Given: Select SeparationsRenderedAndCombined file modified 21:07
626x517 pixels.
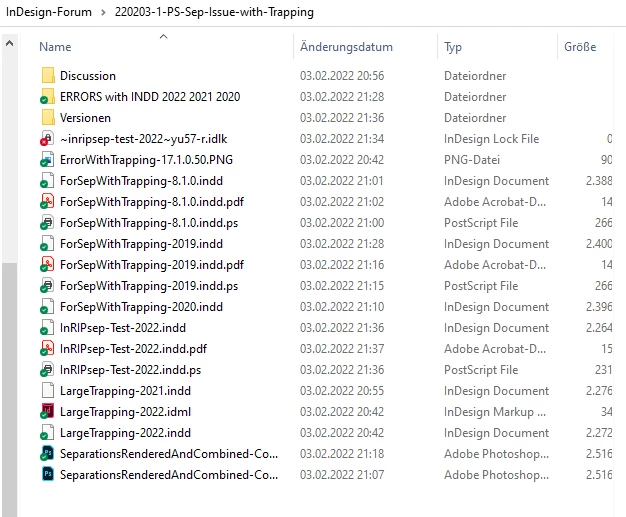Looking at the screenshot, I should pos(169,475).
